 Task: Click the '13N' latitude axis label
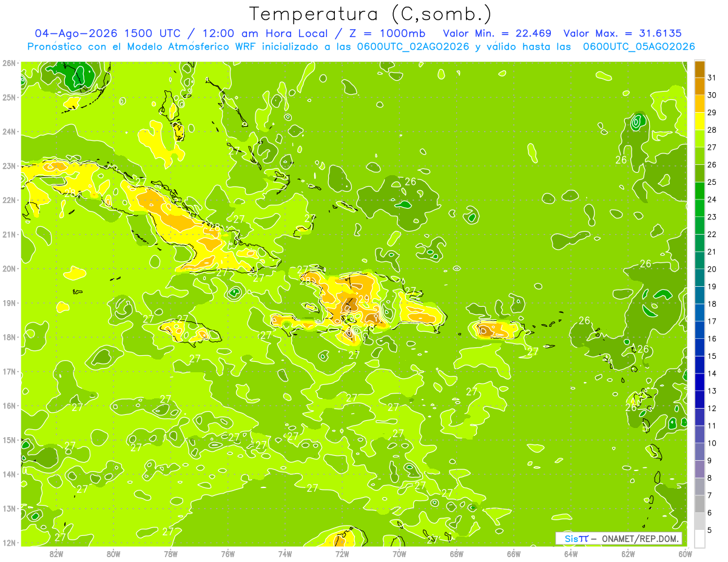pos(8,508)
